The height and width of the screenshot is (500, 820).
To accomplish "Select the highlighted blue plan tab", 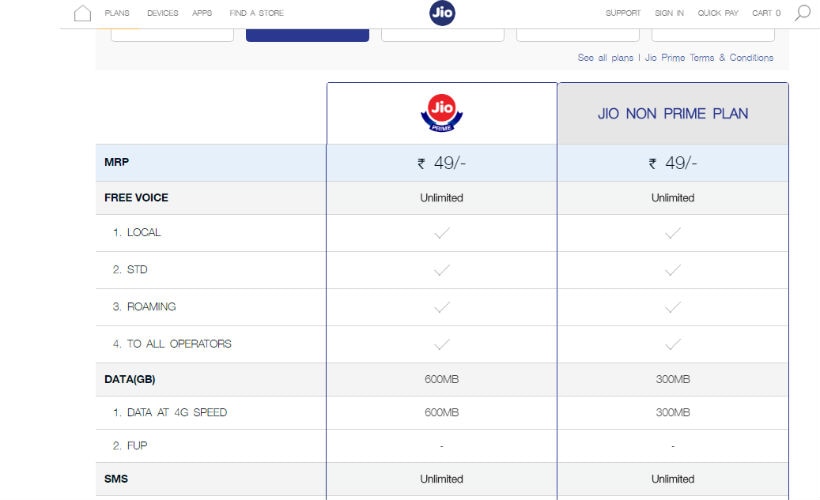I will [308, 35].
